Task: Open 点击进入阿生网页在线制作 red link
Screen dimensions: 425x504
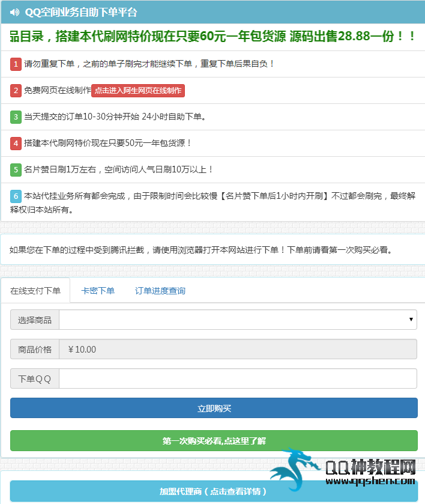Action: tap(138, 91)
